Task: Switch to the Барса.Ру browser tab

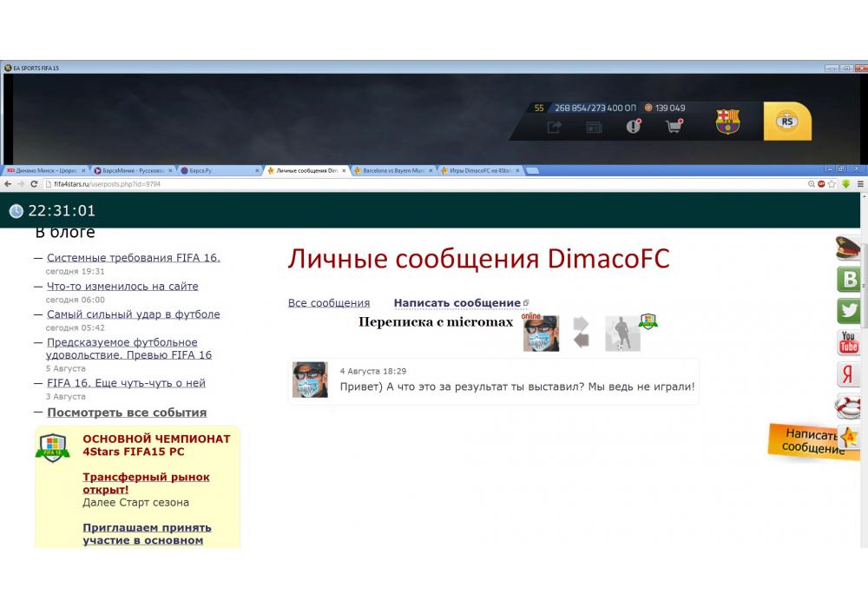Action: coord(217,171)
